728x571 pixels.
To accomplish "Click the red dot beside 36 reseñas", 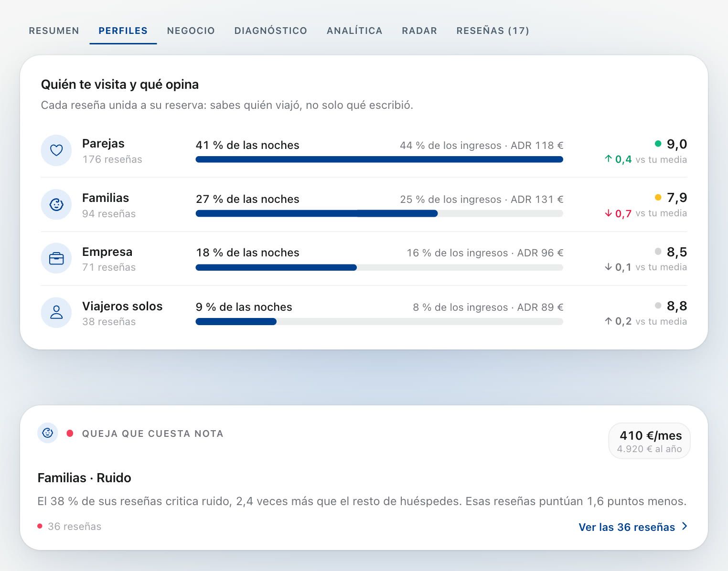I will coord(40,526).
